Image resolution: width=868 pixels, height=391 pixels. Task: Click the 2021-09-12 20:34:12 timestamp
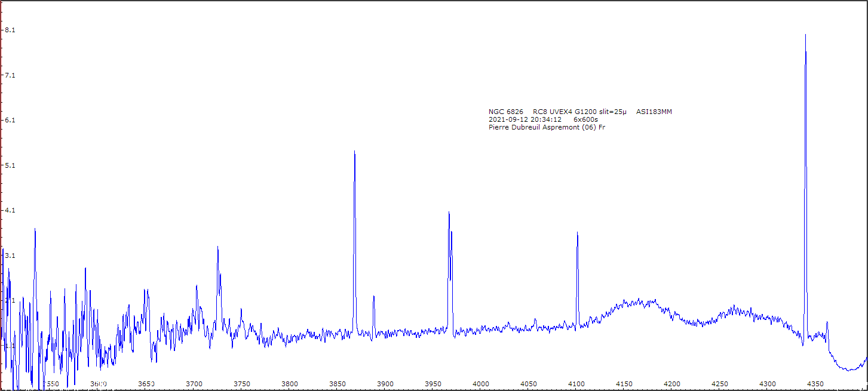coord(525,119)
